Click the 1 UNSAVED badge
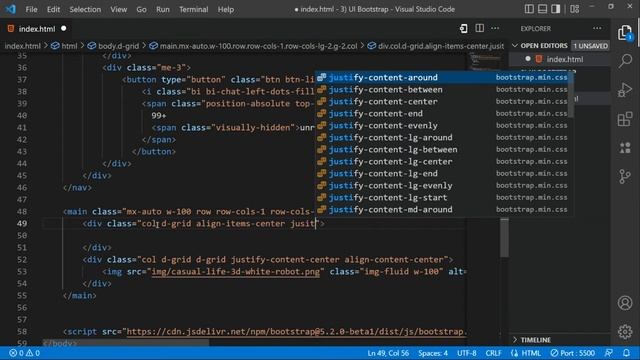The width and height of the screenshot is (640, 360). coord(590,46)
